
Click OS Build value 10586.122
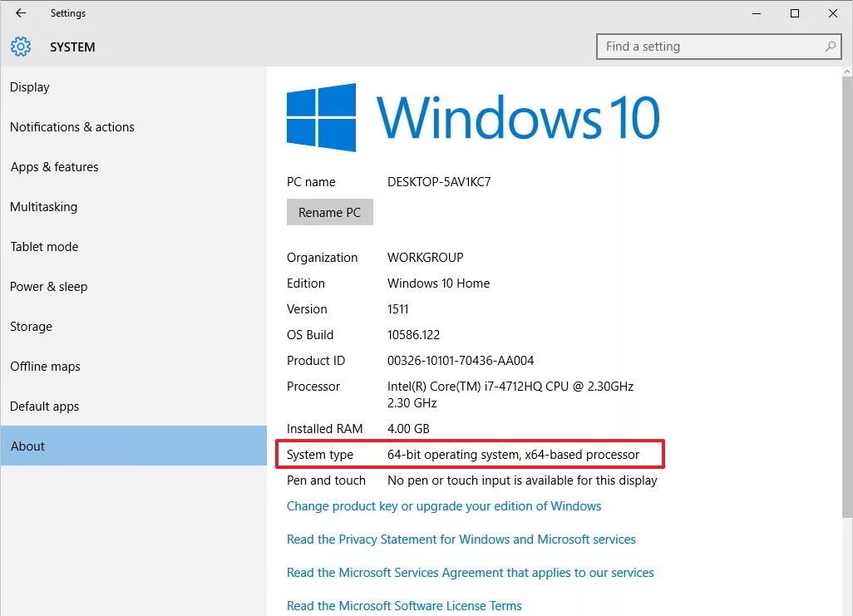click(413, 335)
